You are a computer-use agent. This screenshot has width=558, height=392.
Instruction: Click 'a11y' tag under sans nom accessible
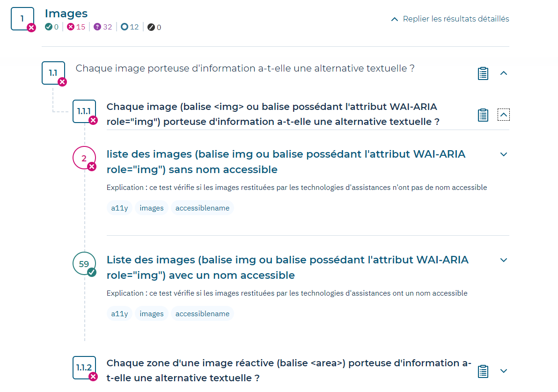pyautogui.click(x=119, y=208)
